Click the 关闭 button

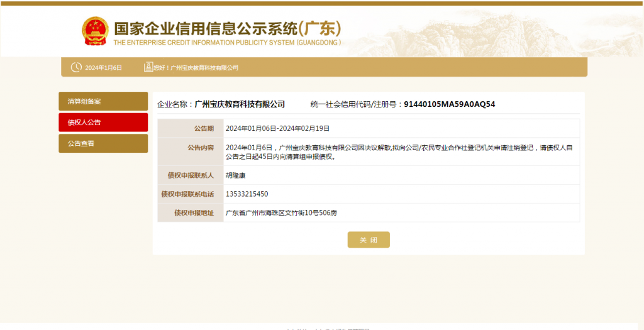coord(369,239)
